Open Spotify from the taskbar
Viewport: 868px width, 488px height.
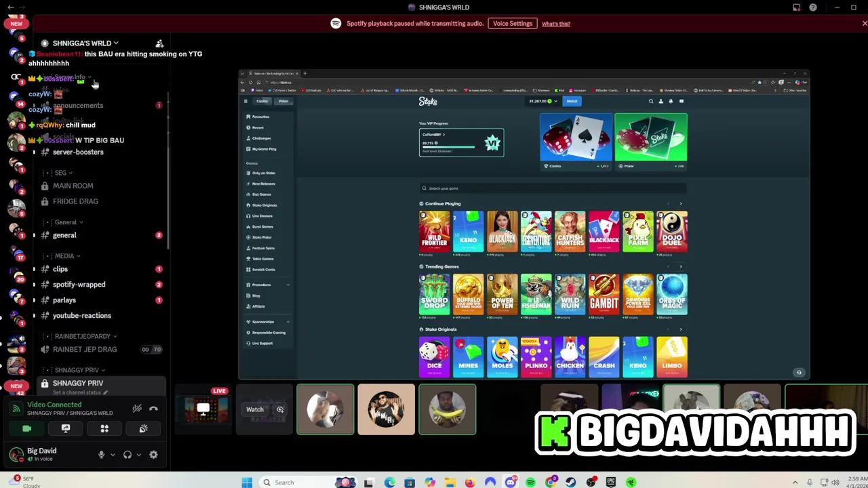pyautogui.click(x=530, y=483)
